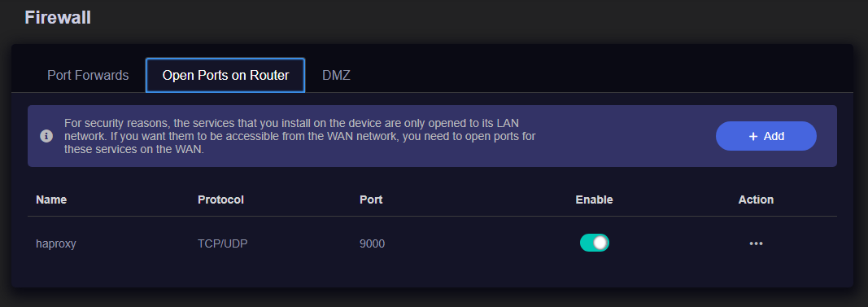
Task: Disable the haproxy open port toggle
Action: point(595,243)
